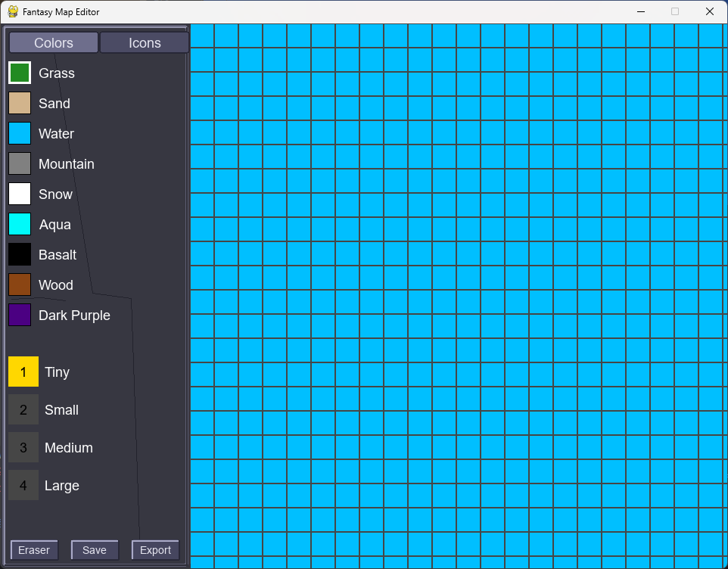Click the Fantasy Map Editor app icon
This screenshot has height=569, width=728.
13,11
